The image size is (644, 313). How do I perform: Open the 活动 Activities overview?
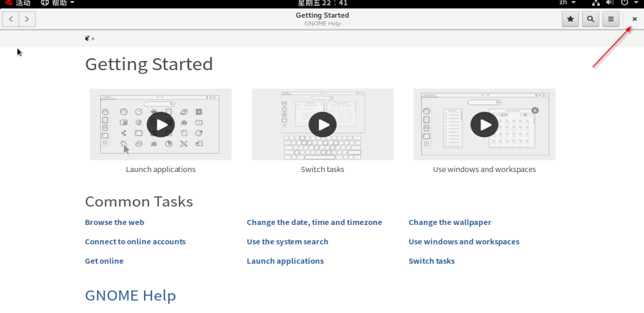coord(18,3)
